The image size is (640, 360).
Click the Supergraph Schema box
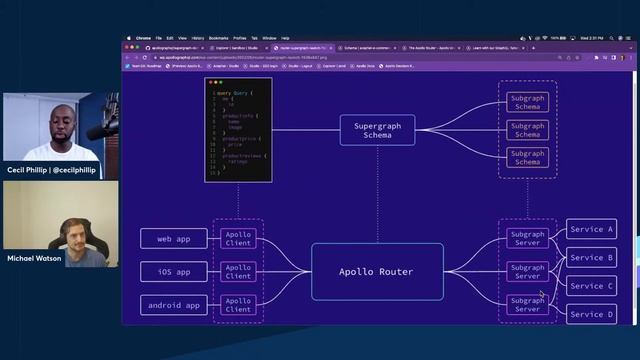pos(378,130)
